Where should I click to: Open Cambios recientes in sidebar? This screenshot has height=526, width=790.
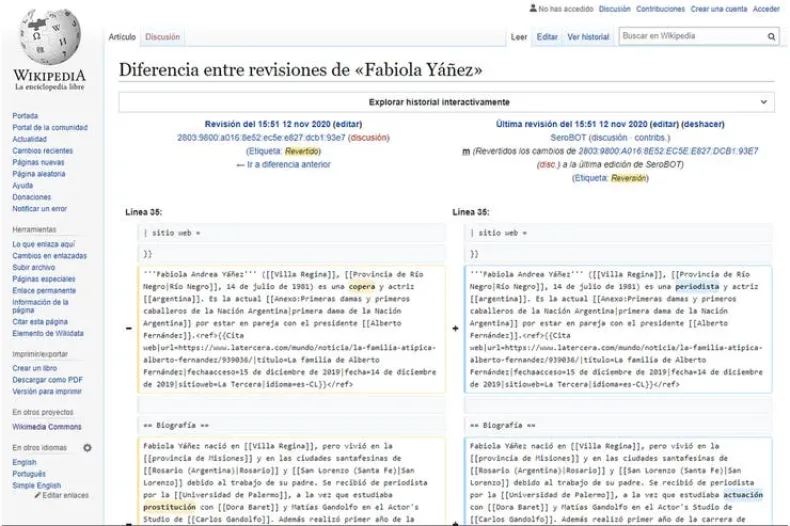[42, 151]
